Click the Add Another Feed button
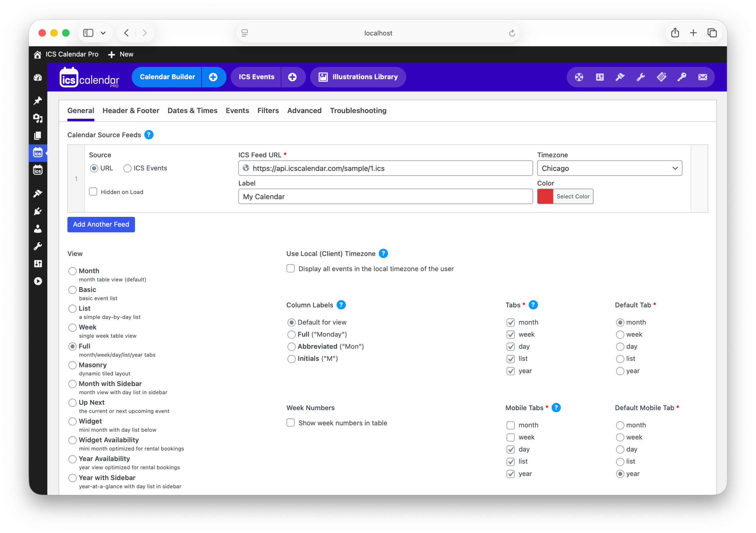This screenshot has width=756, height=533. (101, 224)
